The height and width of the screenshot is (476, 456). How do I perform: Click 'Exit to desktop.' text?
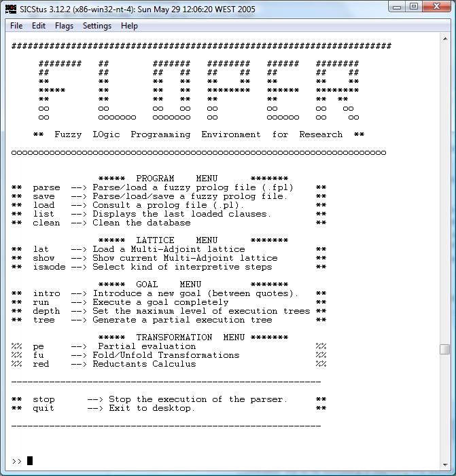point(152,408)
